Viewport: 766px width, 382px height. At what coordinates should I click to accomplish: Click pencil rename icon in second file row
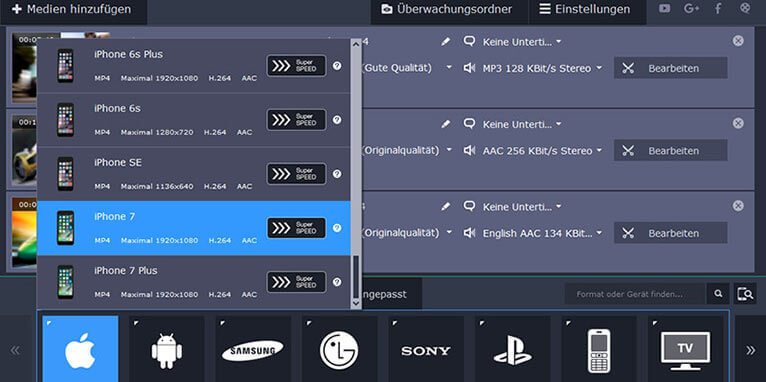pyautogui.click(x=446, y=124)
